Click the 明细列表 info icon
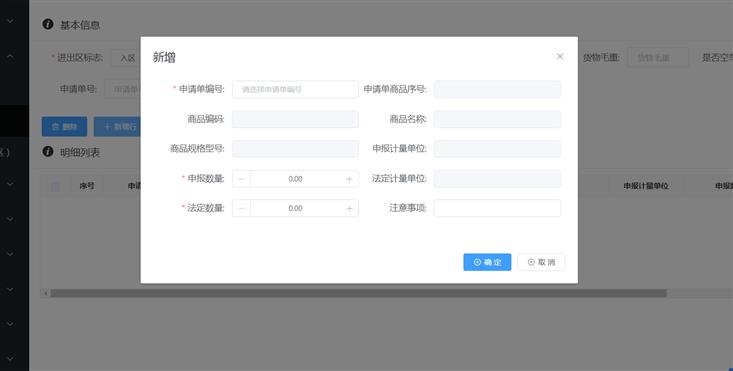Screen dimensions: 733x371 click(x=48, y=151)
